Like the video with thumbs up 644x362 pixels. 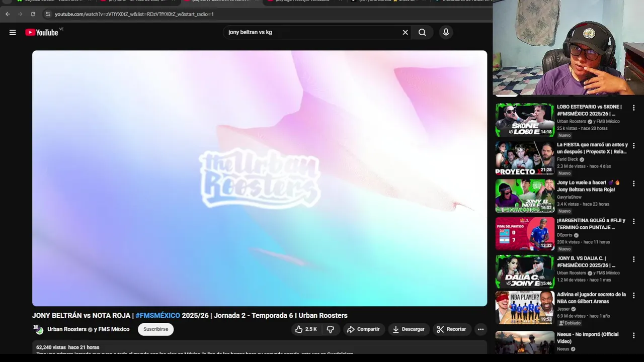pos(306,329)
